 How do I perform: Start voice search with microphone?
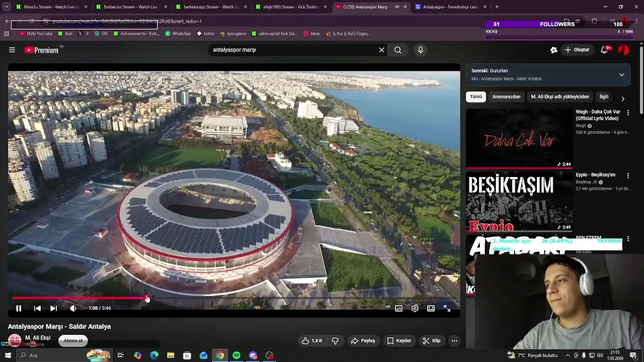click(420, 50)
